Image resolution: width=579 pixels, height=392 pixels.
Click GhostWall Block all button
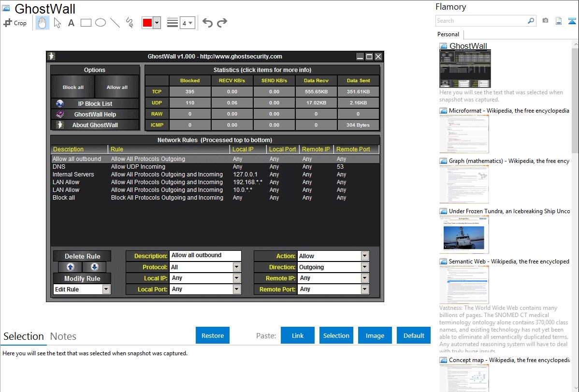pyautogui.click(x=73, y=87)
